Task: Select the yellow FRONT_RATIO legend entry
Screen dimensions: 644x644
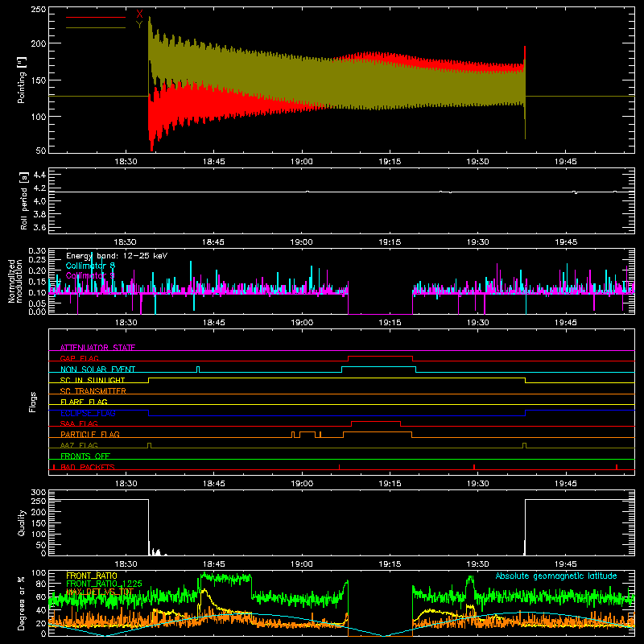Action: point(92,576)
